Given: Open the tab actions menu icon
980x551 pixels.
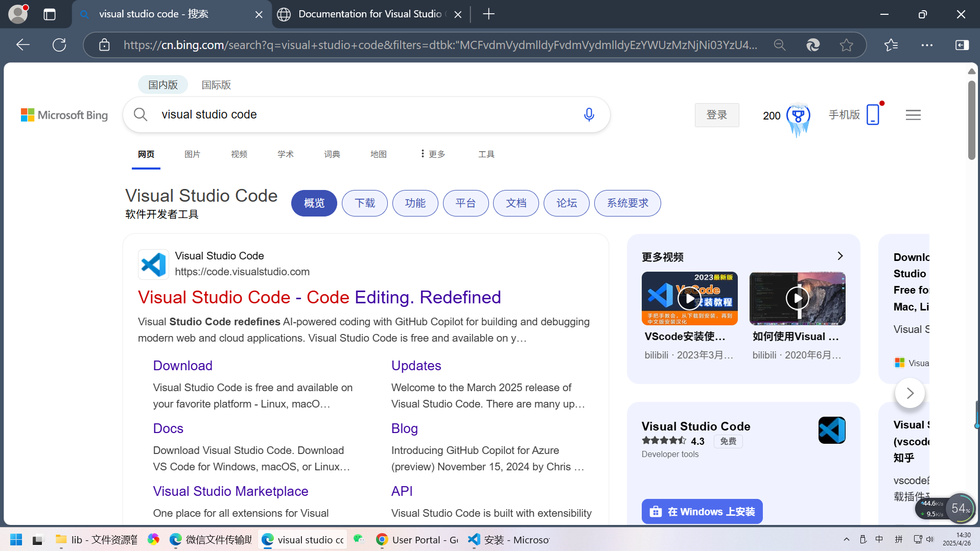Looking at the screenshot, I should [x=50, y=14].
